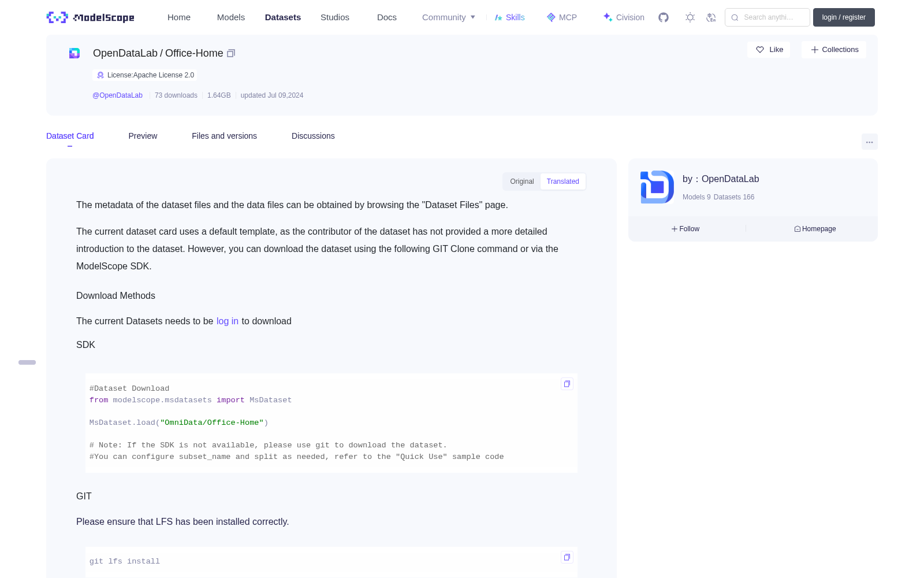Click the 1.64GB dataset size
This screenshot has width=924, height=578.
[x=219, y=95]
